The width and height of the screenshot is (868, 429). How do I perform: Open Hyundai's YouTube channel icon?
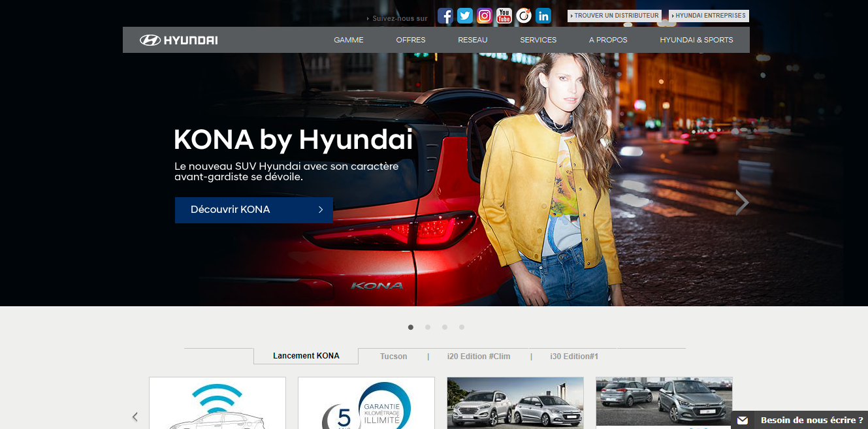[x=504, y=16]
